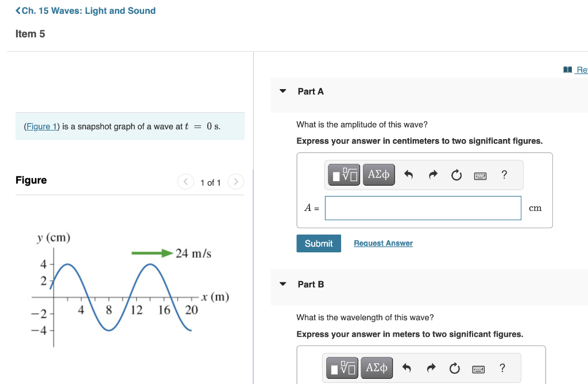Open the Figure 1 link
This screenshot has width=588, height=384.
point(41,126)
